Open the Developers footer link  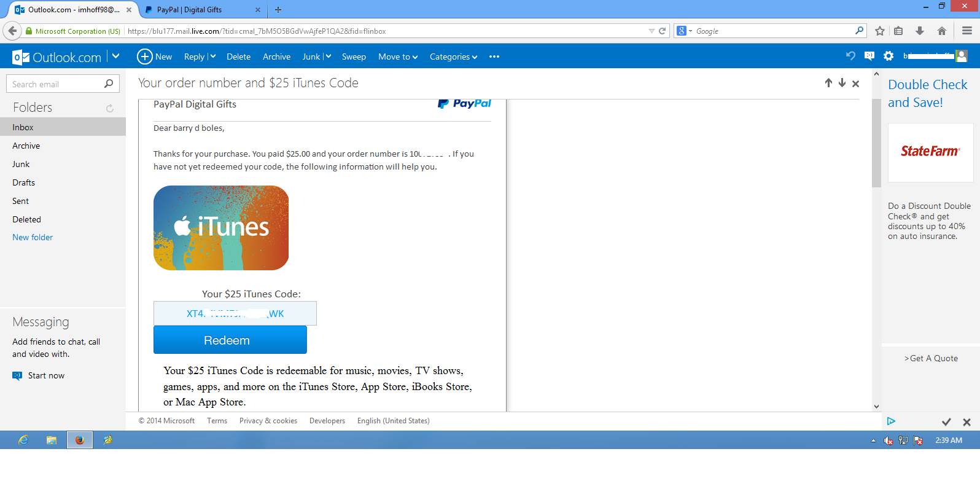[327, 421]
